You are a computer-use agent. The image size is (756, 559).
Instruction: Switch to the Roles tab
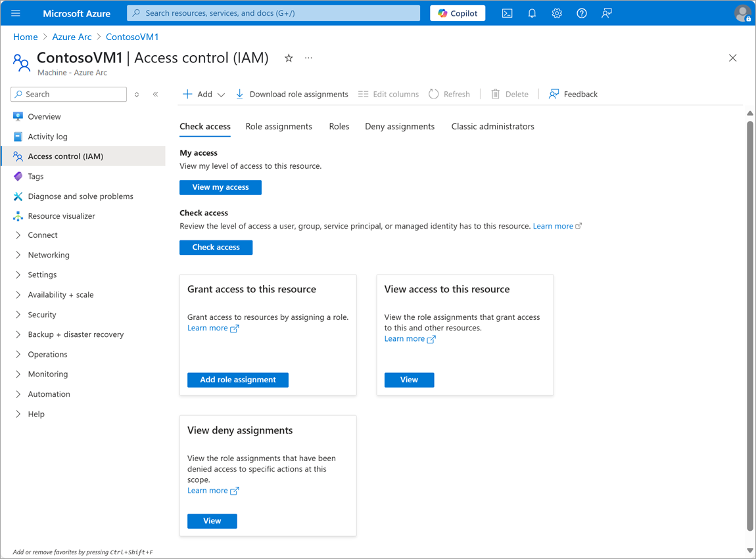pos(339,126)
